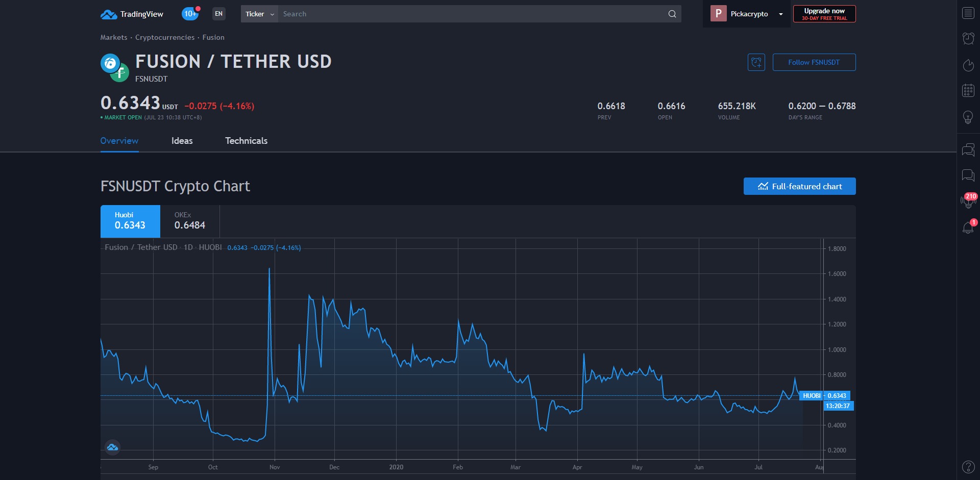Click the 655.218K volume value
The width and height of the screenshot is (980, 480).
(x=737, y=106)
